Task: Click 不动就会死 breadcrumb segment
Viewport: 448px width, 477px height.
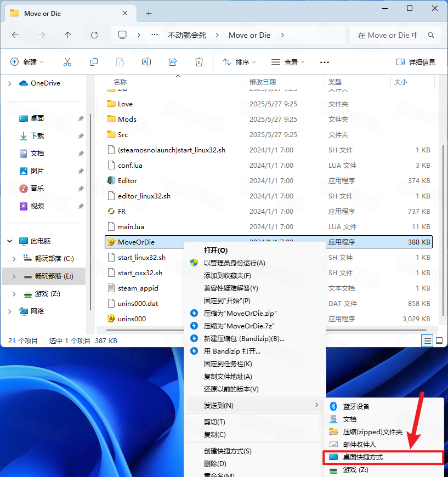Action: tap(187, 35)
